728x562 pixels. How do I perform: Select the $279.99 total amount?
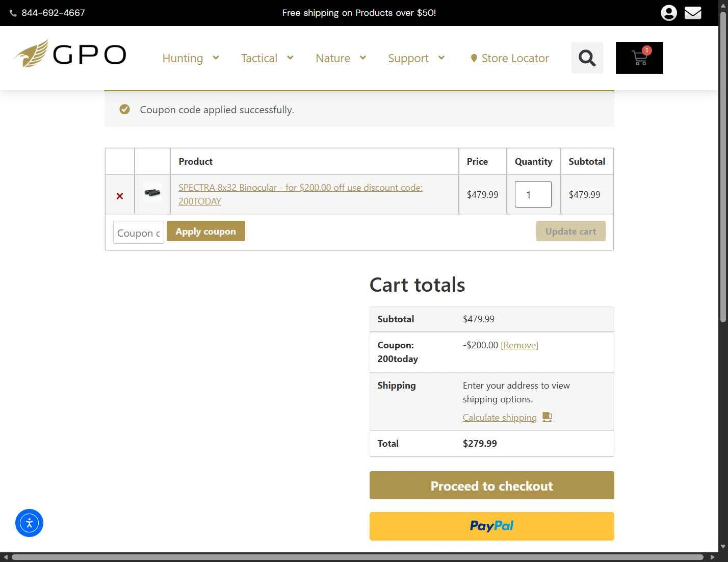480,443
